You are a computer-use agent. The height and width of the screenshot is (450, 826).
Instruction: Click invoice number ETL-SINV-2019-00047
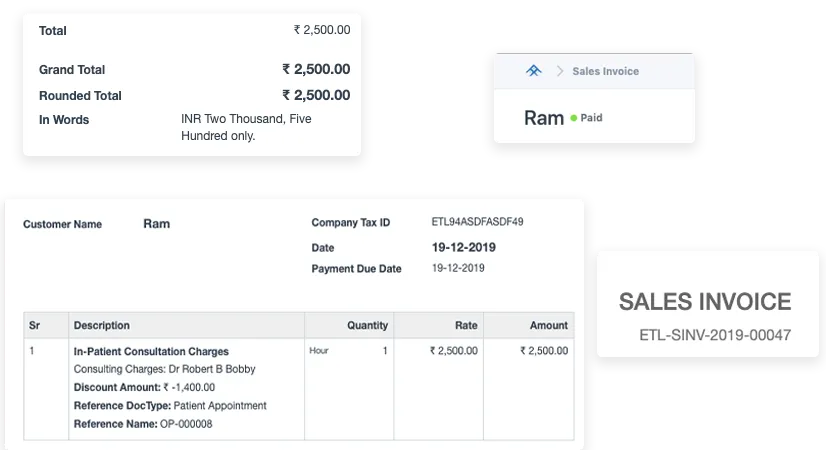point(715,335)
